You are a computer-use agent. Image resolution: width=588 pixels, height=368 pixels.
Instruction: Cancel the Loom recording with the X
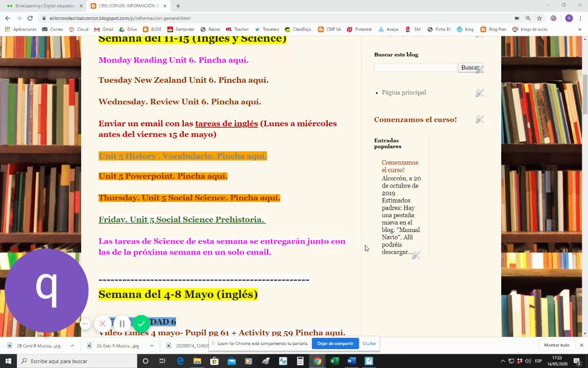click(103, 324)
